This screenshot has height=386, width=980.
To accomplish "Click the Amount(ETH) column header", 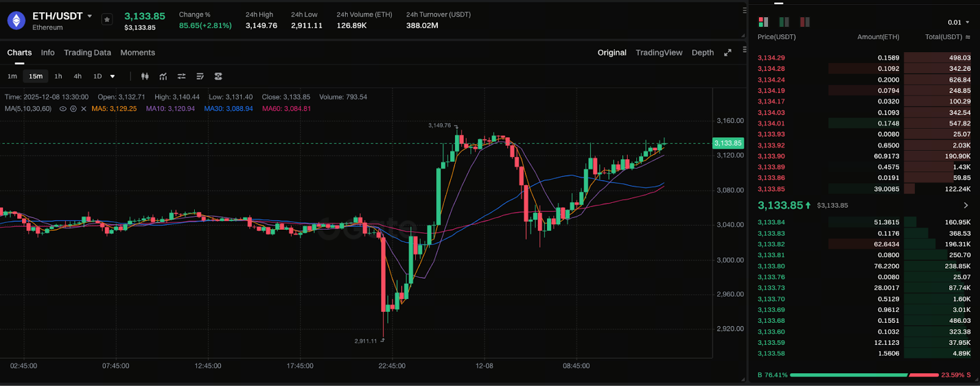I will pos(878,37).
